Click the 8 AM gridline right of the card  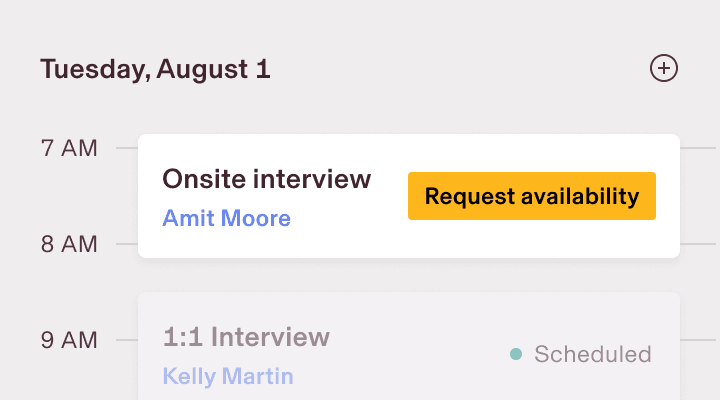click(x=699, y=244)
